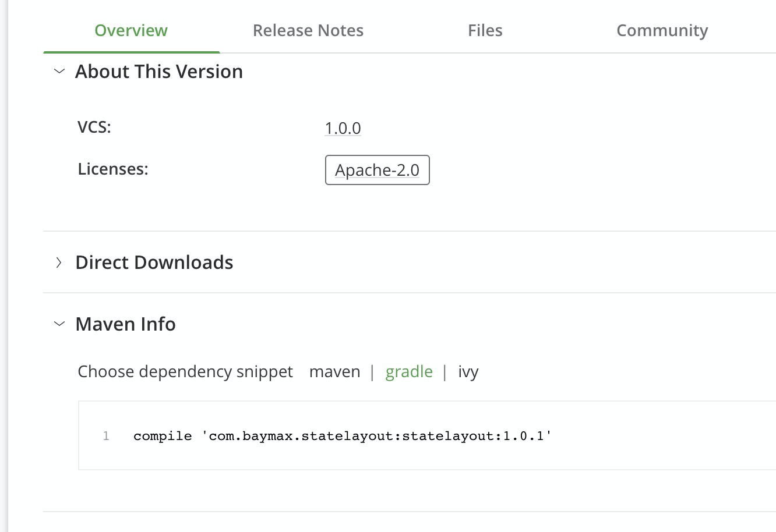Click the compile statelayout code snippet
Image resolution: width=776 pixels, height=532 pixels.
[x=342, y=436]
